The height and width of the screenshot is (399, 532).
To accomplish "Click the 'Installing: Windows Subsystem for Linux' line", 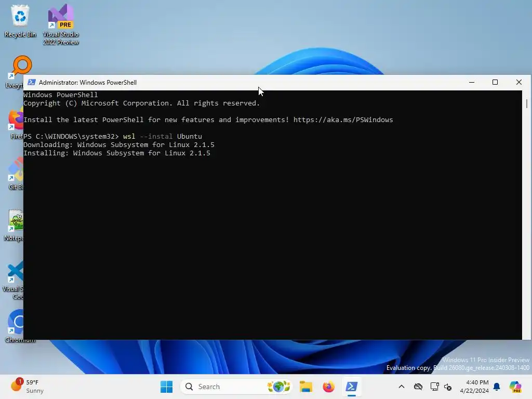I will [x=117, y=153].
